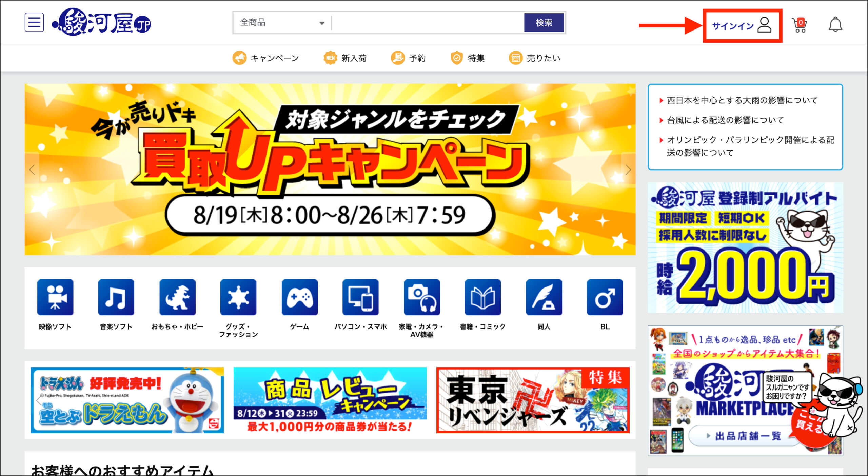Open the キャンペーン menu item
The height and width of the screenshot is (476, 868).
[x=265, y=58]
